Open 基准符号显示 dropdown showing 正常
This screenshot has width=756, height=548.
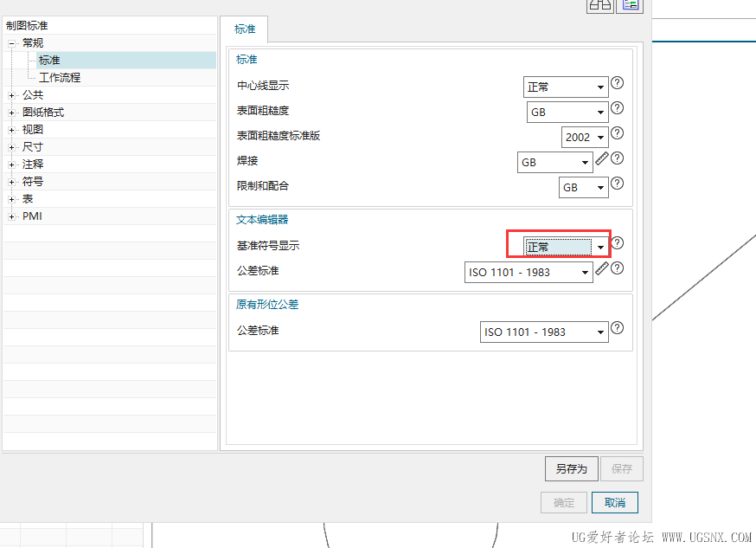[x=566, y=247]
